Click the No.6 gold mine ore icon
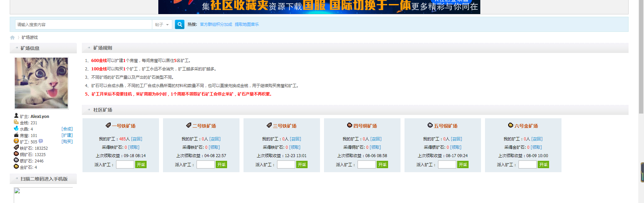The width and height of the screenshot is (644, 203). (x=511, y=125)
